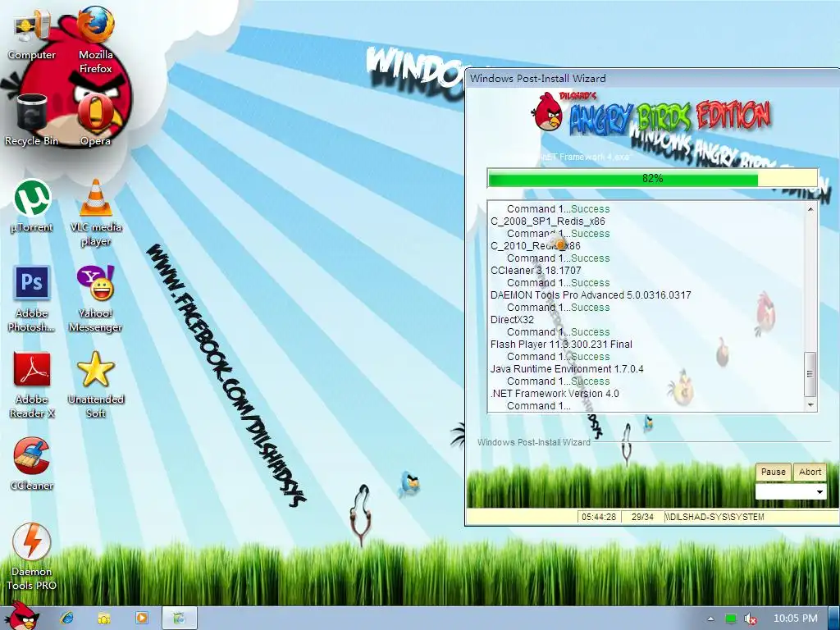Screen dimensions: 840x630
Task: Open the Adobe Photoshop shortcut
Action: click(32, 299)
